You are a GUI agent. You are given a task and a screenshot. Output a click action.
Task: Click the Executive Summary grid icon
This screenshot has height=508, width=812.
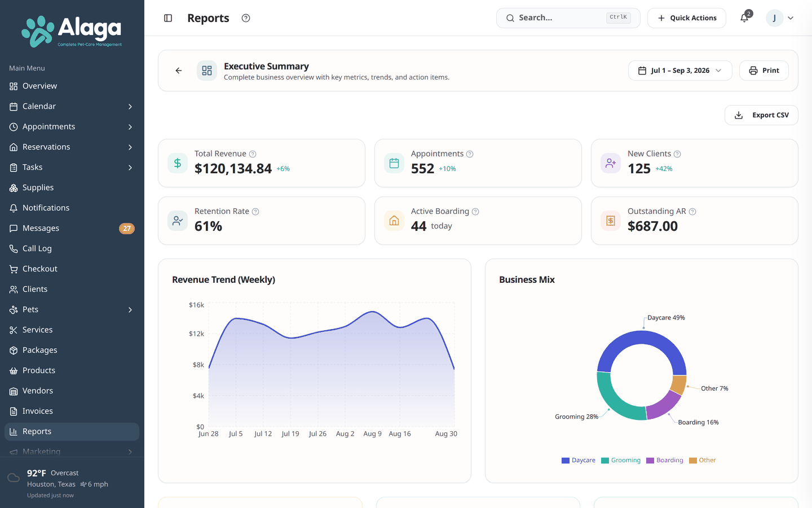tap(207, 71)
